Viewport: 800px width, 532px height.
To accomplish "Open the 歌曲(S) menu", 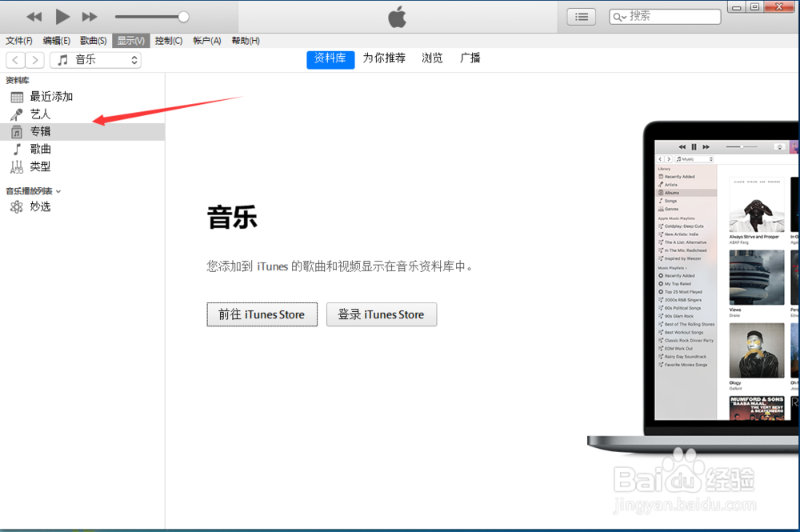I will [x=94, y=41].
